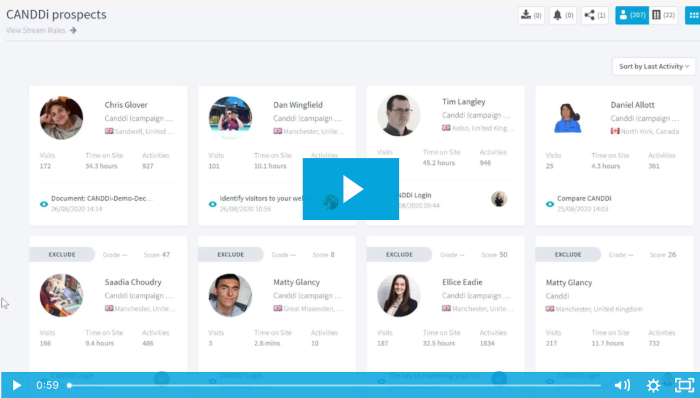Toggle EXCLUDE on the Score 26 card
Image resolution: width=700 pixels, height=398 pixels.
click(568, 254)
